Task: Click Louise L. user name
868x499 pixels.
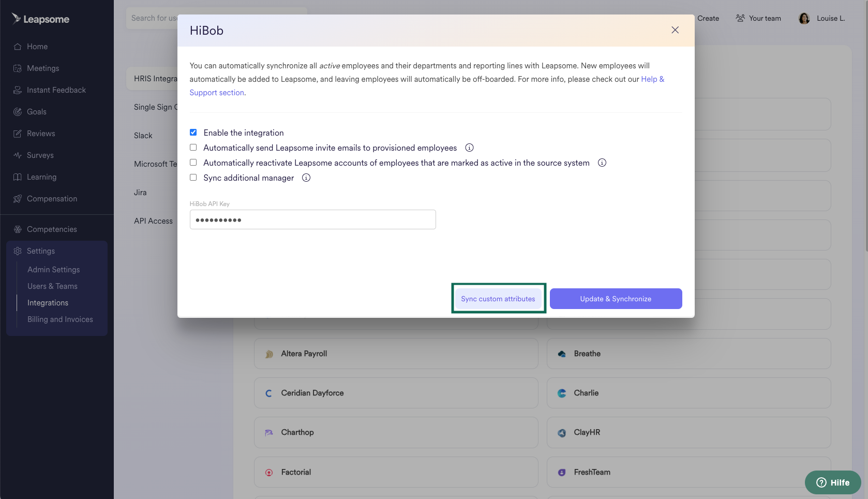Action: pyautogui.click(x=831, y=18)
